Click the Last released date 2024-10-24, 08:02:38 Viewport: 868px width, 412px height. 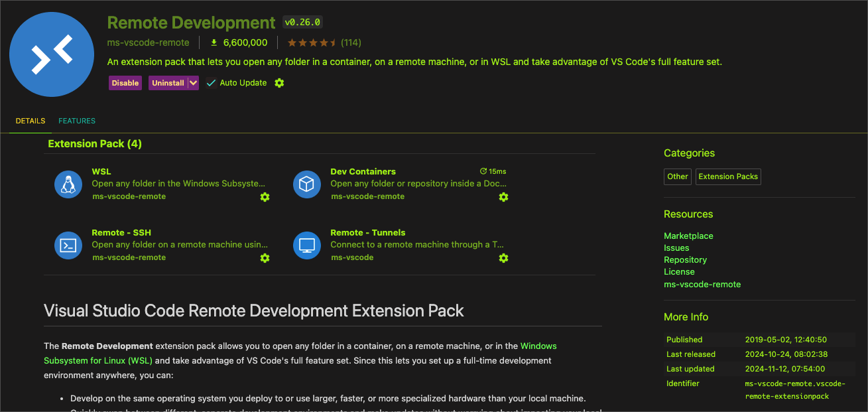[x=786, y=354]
